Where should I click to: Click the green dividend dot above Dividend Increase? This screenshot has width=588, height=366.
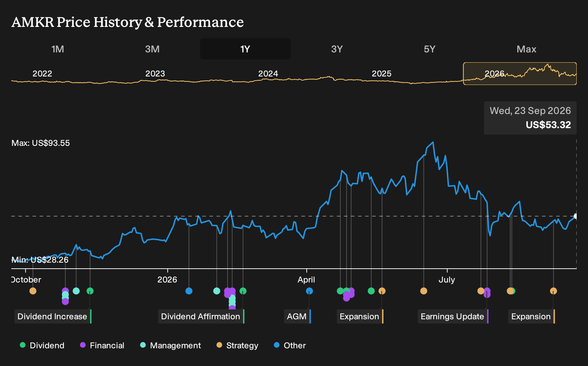90,291
